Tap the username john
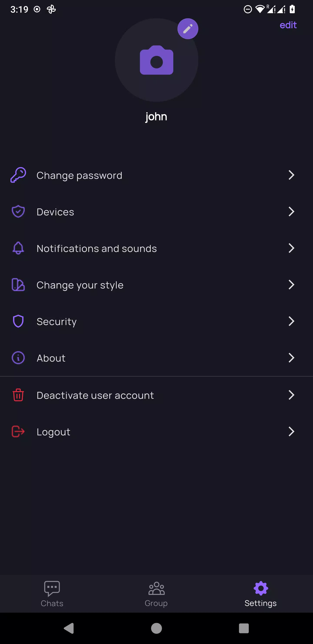Image resolution: width=313 pixels, height=644 pixels. pyautogui.click(x=156, y=116)
